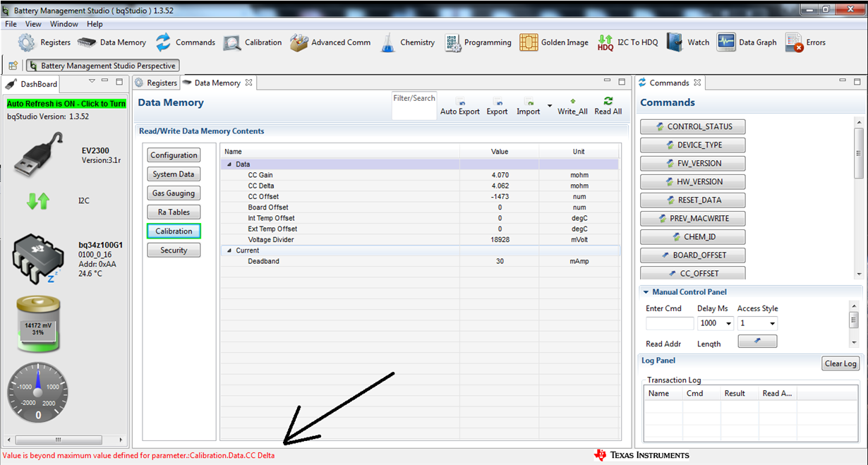Send the DEVICE_TYPE command
Viewport: 868px width, 465px height.
(x=693, y=145)
